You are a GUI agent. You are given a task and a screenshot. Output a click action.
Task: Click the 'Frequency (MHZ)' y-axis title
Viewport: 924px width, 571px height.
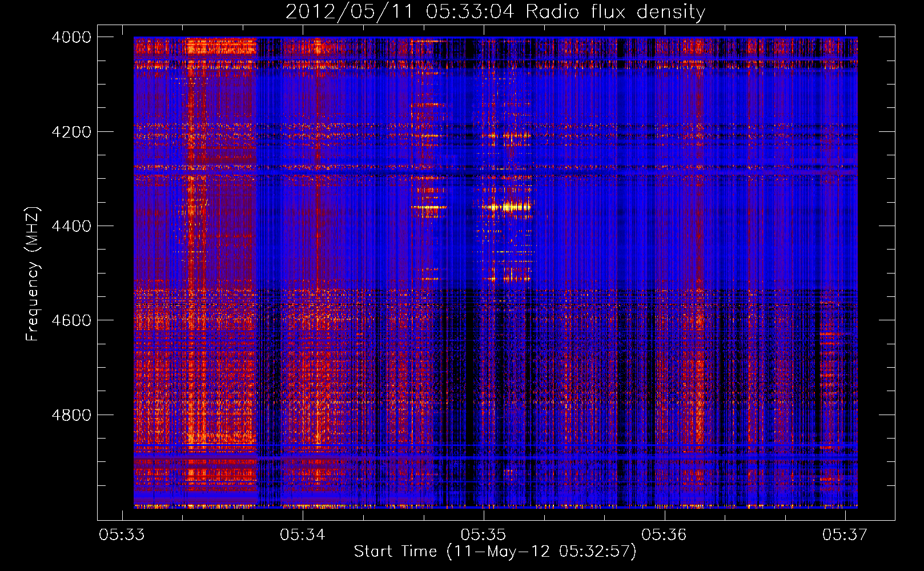click(x=33, y=274)
